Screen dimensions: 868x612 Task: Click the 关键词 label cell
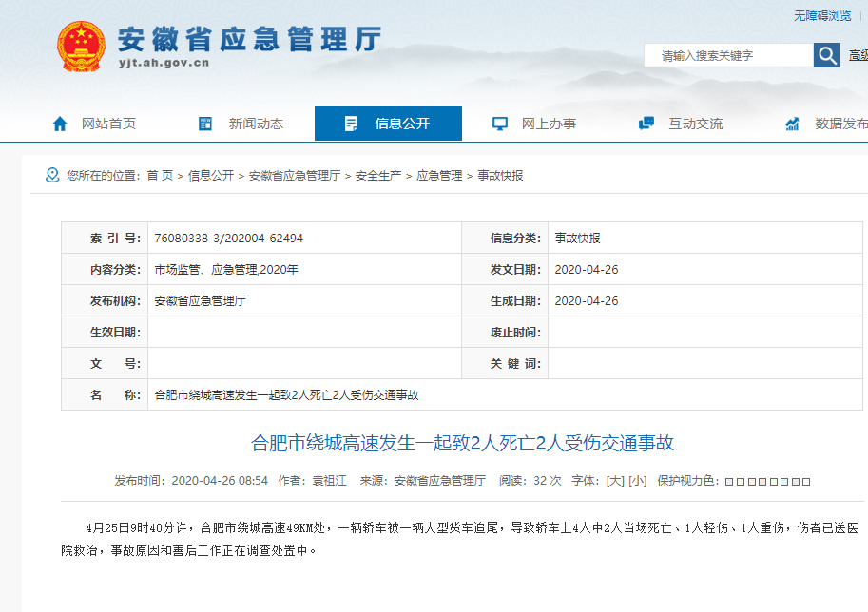click(505, 364)
